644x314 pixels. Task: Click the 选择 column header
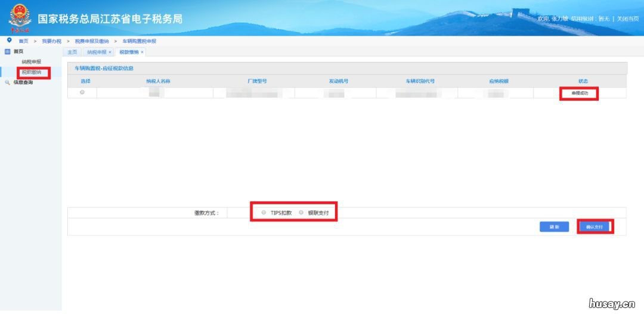pos(85,81)
